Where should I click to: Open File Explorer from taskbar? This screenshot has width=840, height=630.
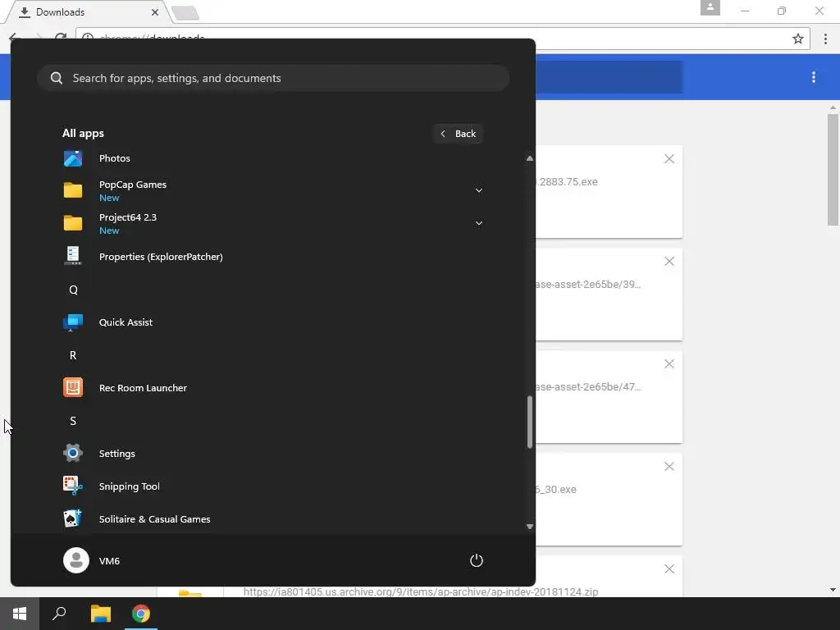[100, 614]
